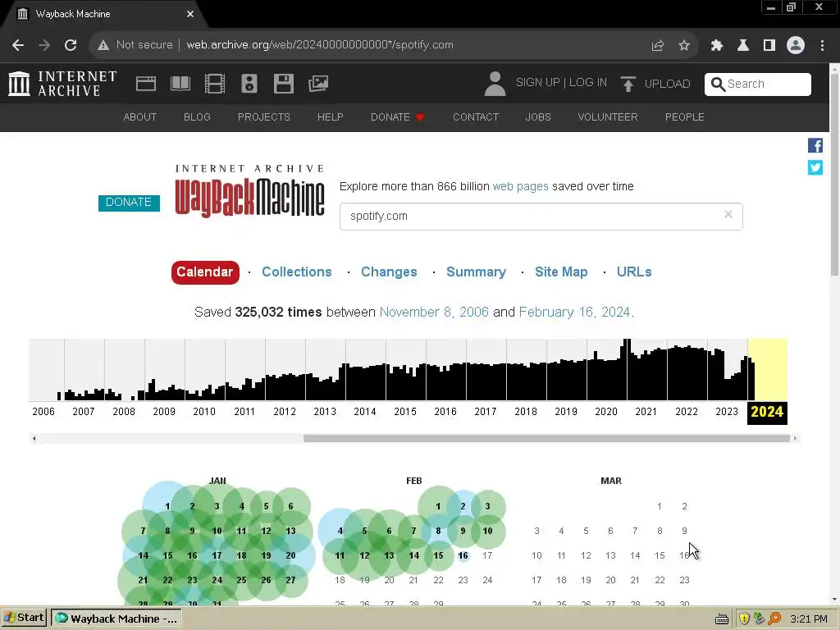Click the Wayback Machine taskbar button
This screenshot has height=630, width=840.
pos(116,619)
